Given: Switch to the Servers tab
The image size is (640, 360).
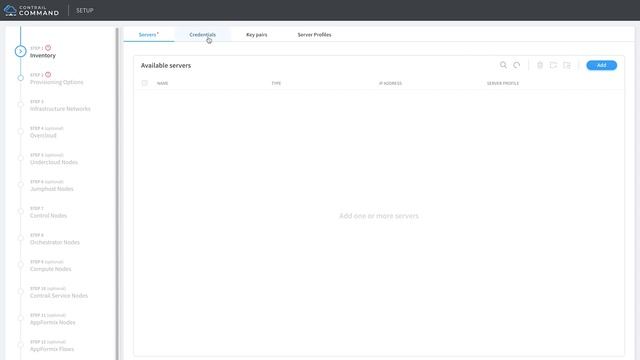Looking at the screenshot, I should (x=149, y=35).
